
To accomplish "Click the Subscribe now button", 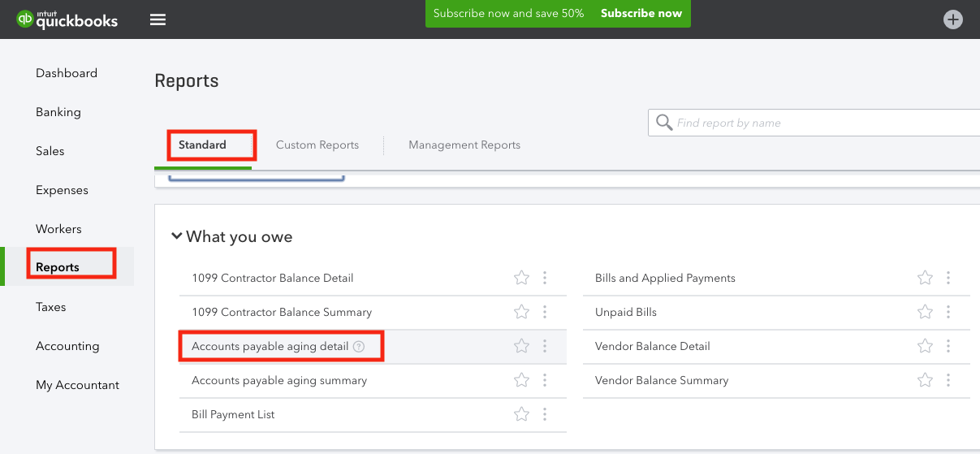I will click(x=641, y=14).
